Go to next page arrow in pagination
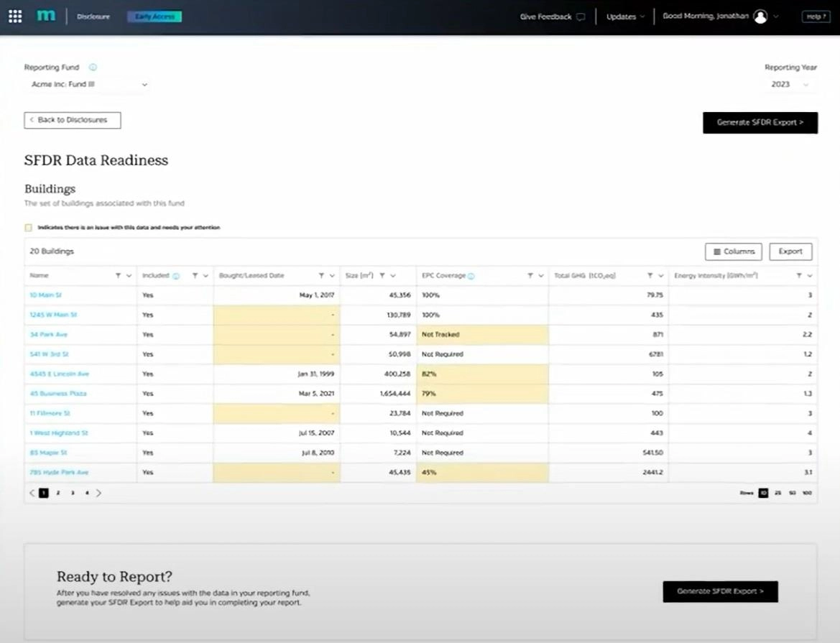840x643 pixels. point(99,493)
